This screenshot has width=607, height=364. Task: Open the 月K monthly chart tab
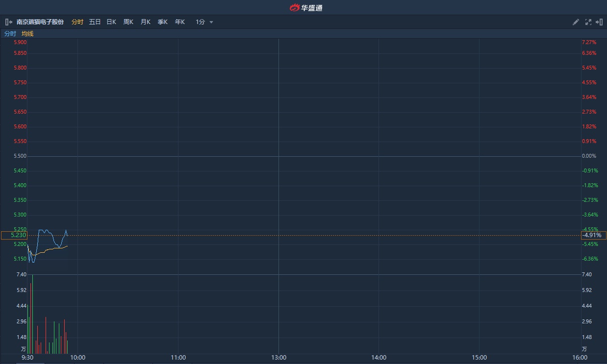146,22
